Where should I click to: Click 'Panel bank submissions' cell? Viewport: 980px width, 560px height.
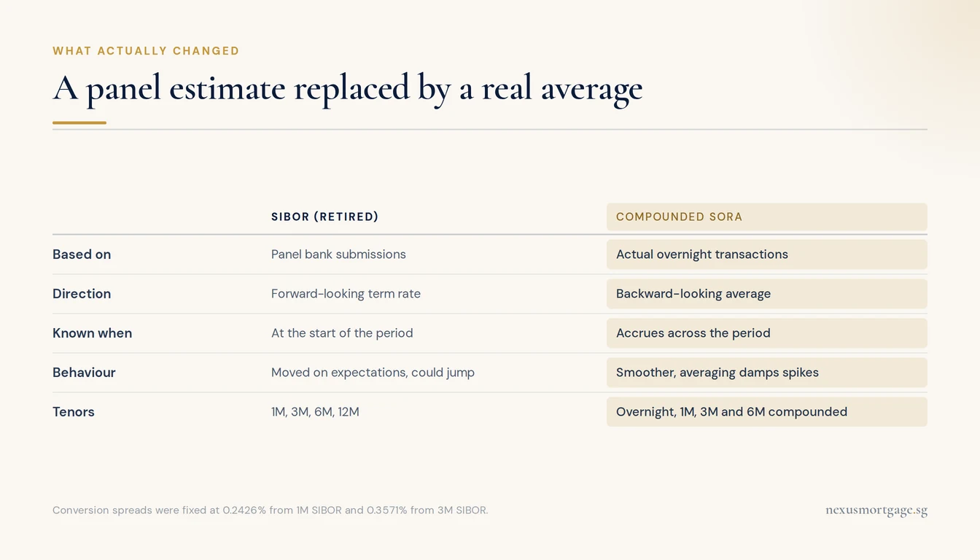(x=338, y=254)
